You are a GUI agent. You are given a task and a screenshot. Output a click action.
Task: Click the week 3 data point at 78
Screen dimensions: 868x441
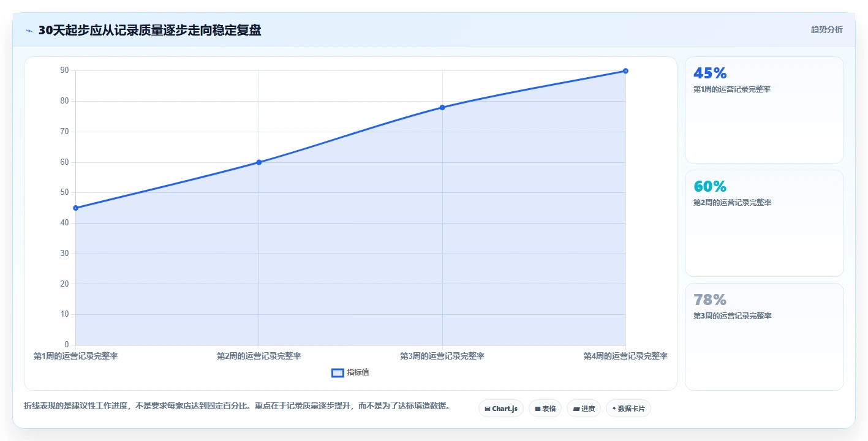point(442,107)
